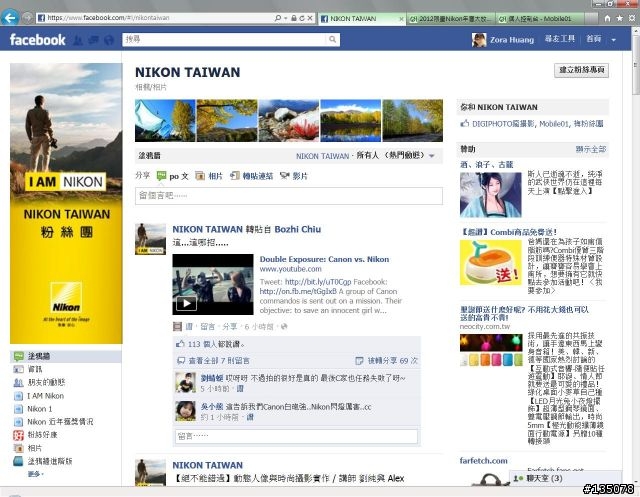This screenshot has height=497, width=640.
Task: Click the Combi product ad image
Action: tap(491, 263)
